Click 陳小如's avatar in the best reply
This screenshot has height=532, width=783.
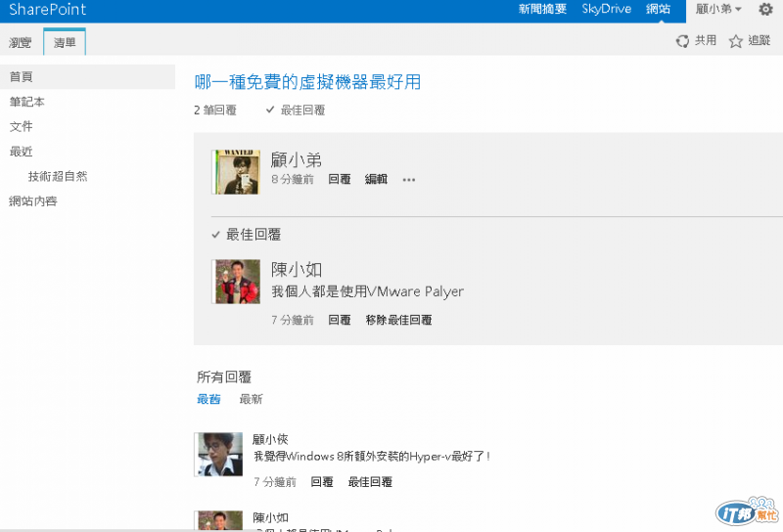click(236, 282)
